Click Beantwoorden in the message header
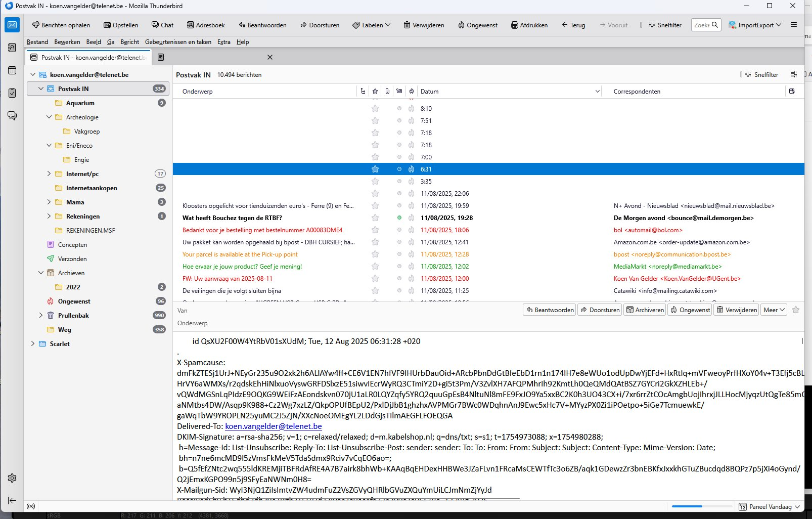This screenshot has width=812, height=519. click(x=549, y=310)
